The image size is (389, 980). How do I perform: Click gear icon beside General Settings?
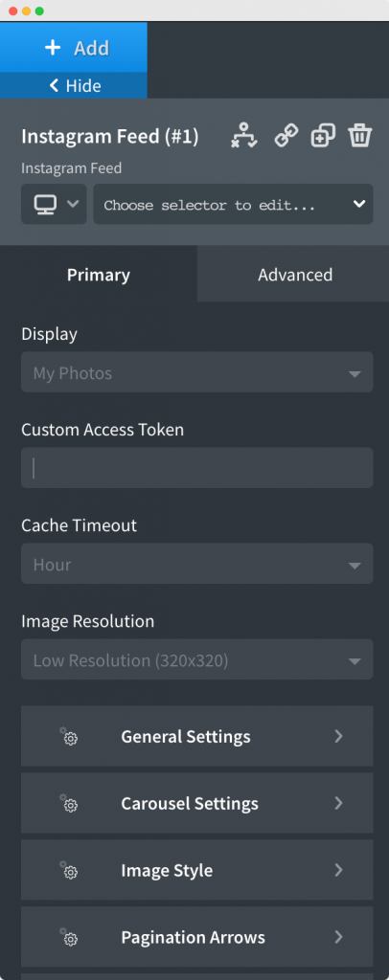pos(69,736)
